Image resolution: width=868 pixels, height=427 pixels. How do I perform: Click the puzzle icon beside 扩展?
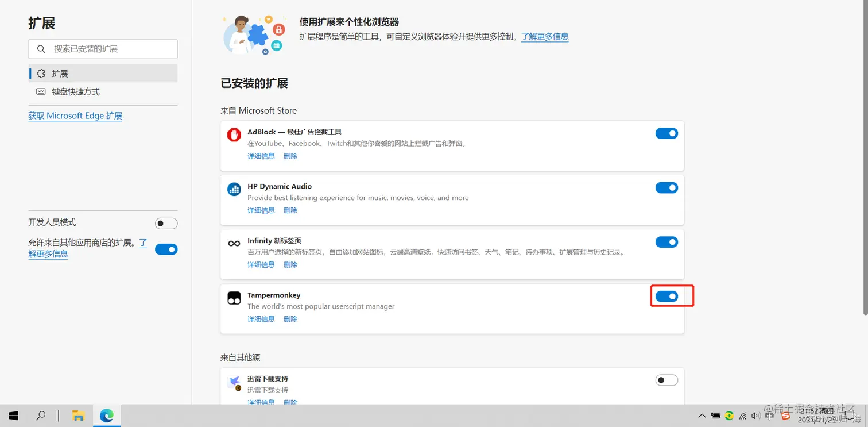tap(41, 74)
